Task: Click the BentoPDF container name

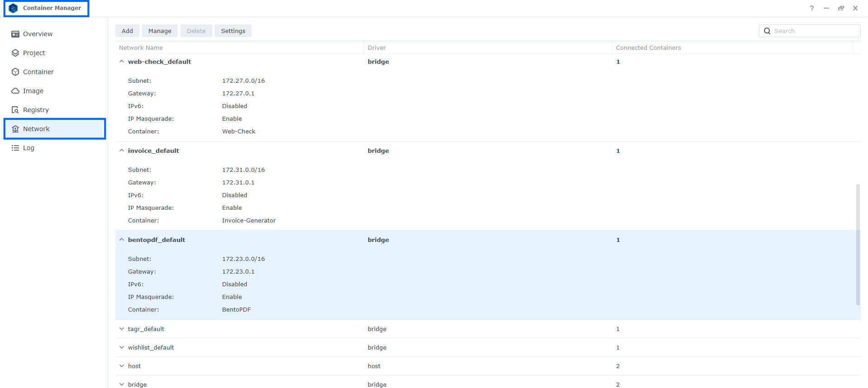Action: (x=237, y=309)
